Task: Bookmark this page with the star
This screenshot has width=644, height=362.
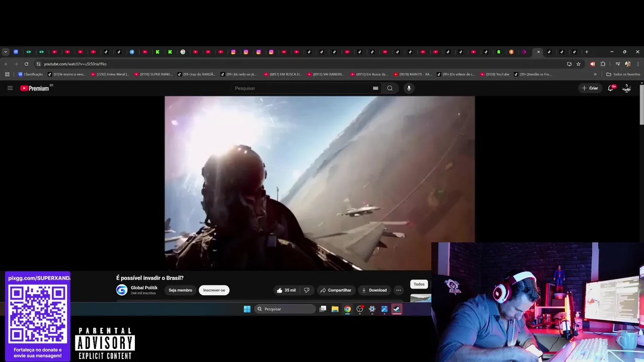Action: coord(579,64)
